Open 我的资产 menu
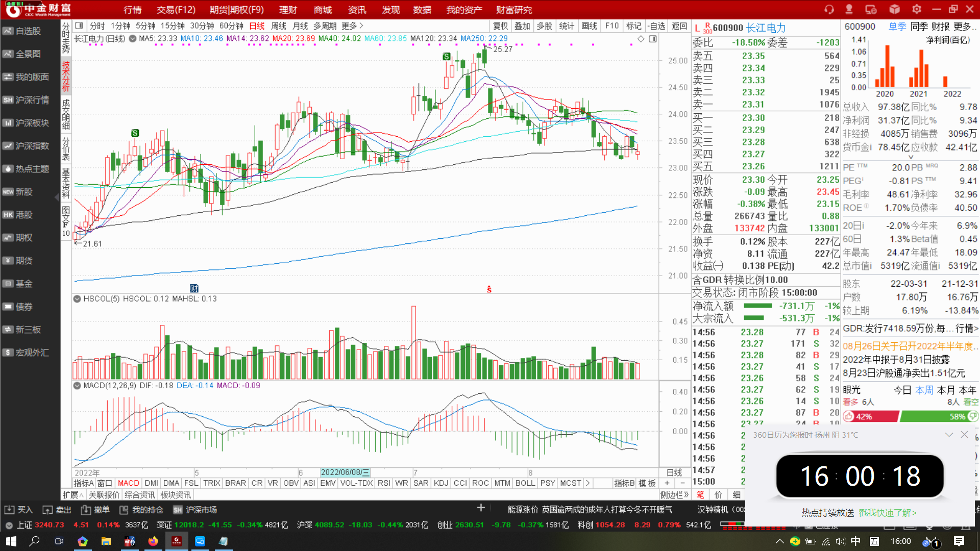Viewport: 980px width, 551px height. point(464,10)
